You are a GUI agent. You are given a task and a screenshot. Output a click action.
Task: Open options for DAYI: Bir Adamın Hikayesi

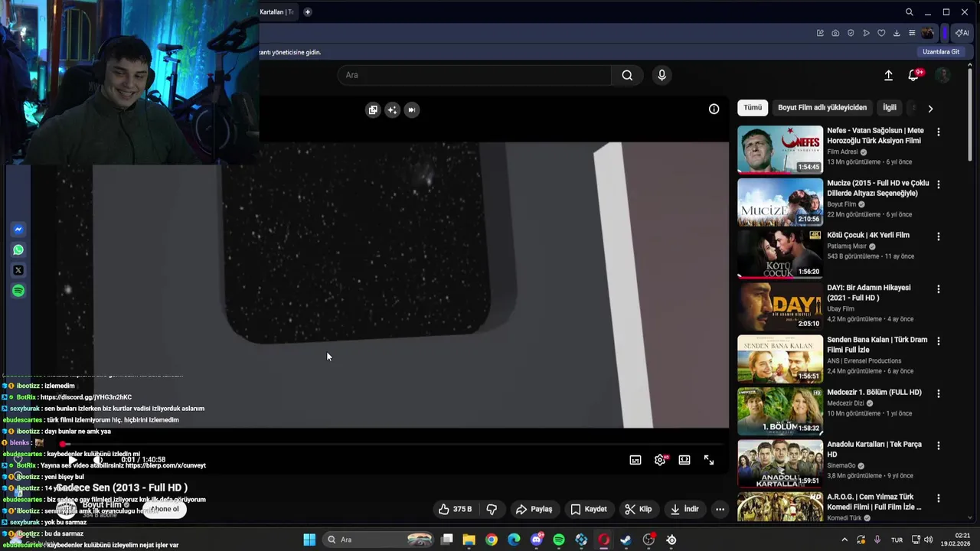939,289
